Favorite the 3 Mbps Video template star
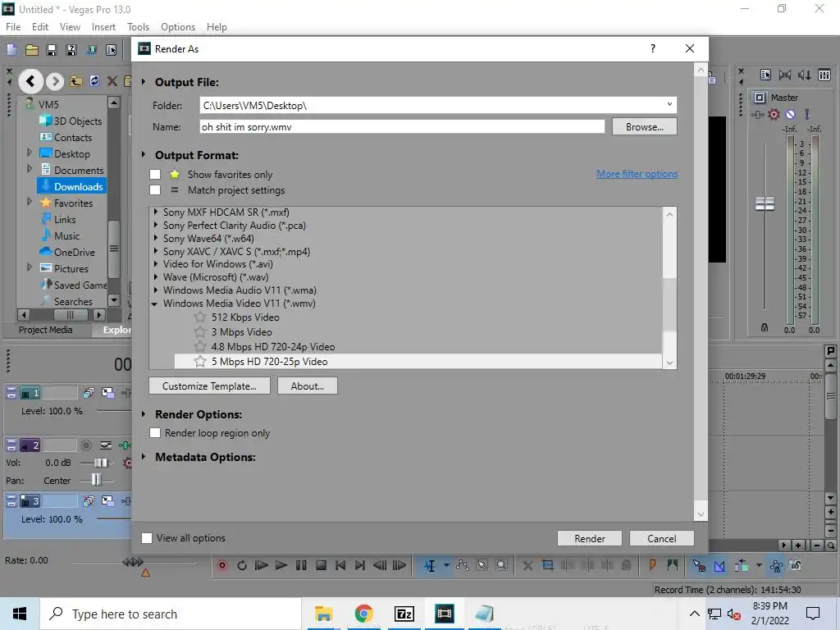840x630 pixels. 200,332
